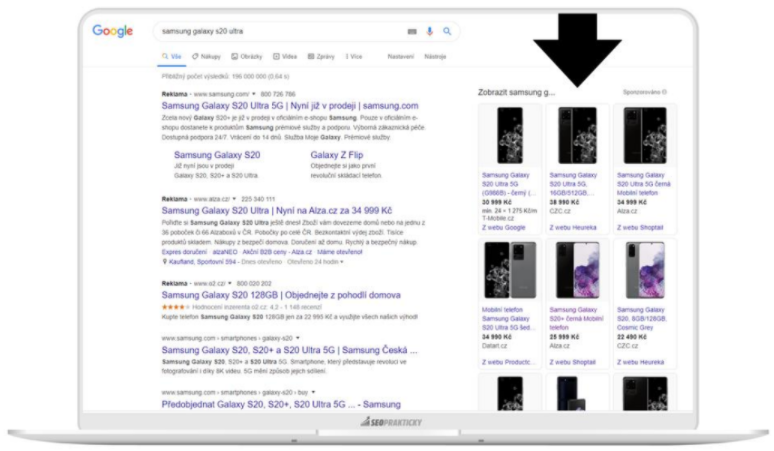Screen dimensions: 774x451
Task: Open Alza.cz za 34 999 Kč ad
Action: [x=276, y=211]
